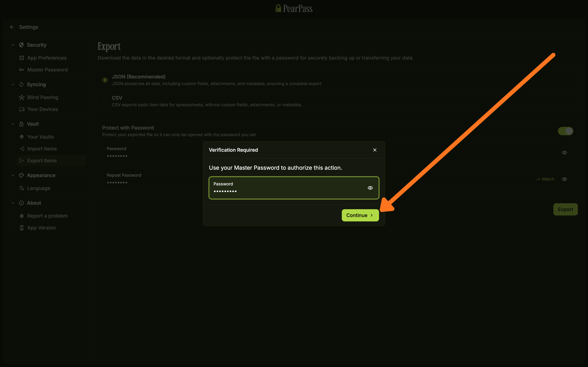Select the Import Items icon
Viewport: 588px width, 367px height.
(22, 149)
